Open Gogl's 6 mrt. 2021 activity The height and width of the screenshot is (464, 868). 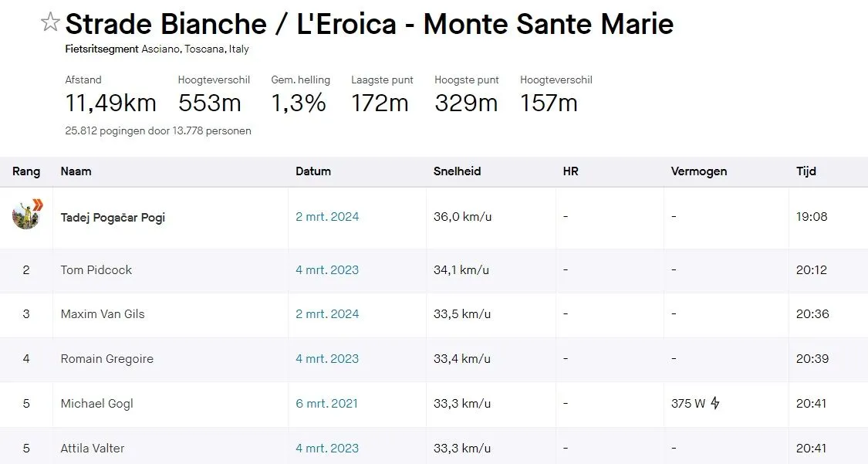click(326, 403)
